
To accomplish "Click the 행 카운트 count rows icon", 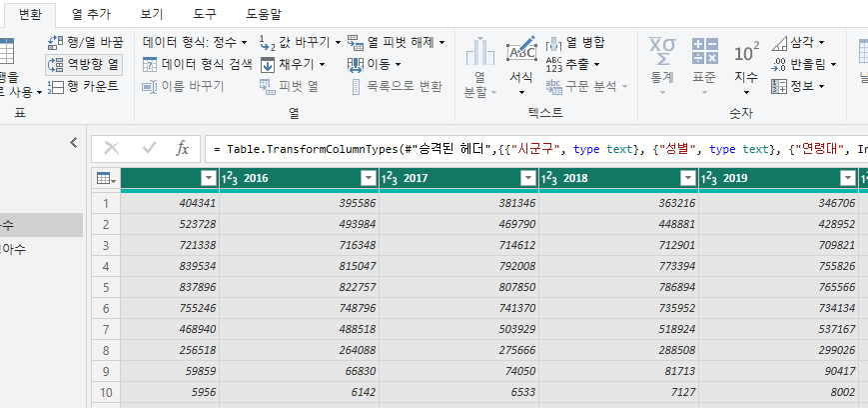I will click(55, 86).
